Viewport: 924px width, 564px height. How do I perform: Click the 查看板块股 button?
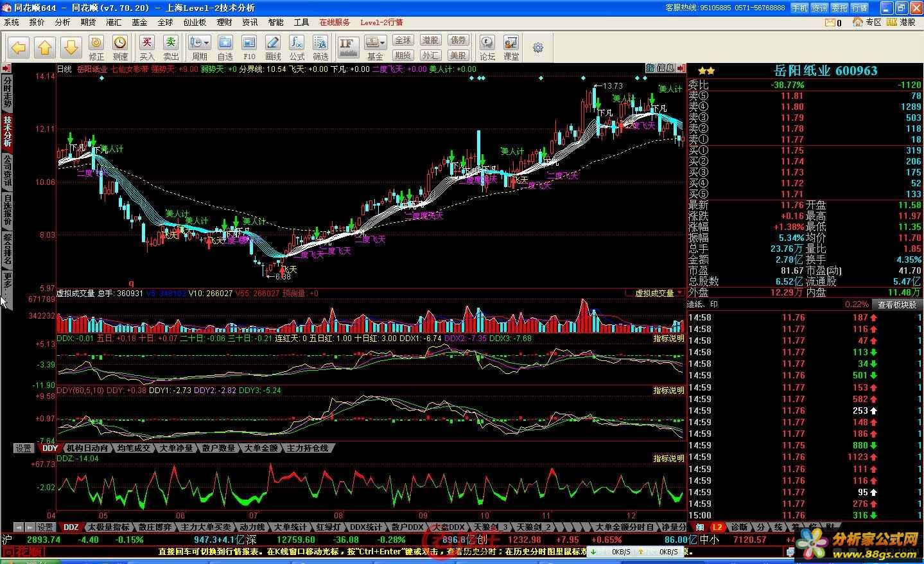point(896,304)
